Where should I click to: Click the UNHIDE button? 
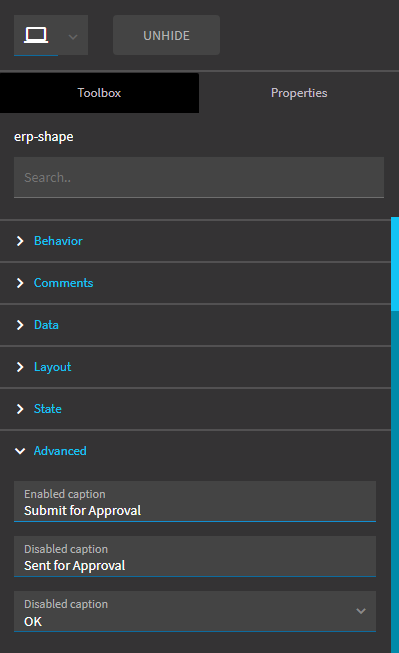[166, 35]
